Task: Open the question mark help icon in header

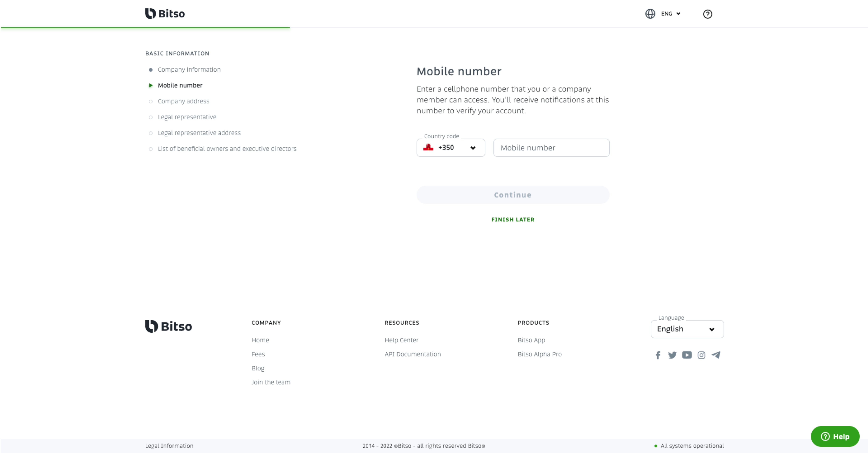Action: 707,14
